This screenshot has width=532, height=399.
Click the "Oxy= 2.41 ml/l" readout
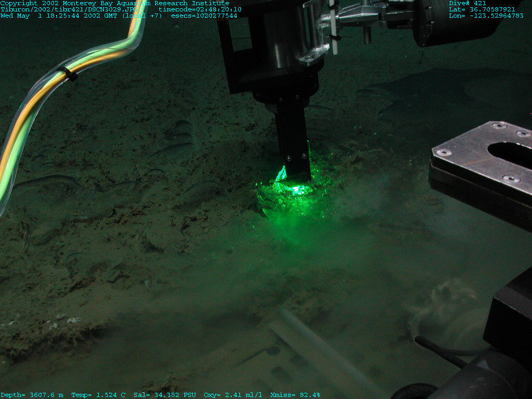pyautogui.click(x=233, y=395)
